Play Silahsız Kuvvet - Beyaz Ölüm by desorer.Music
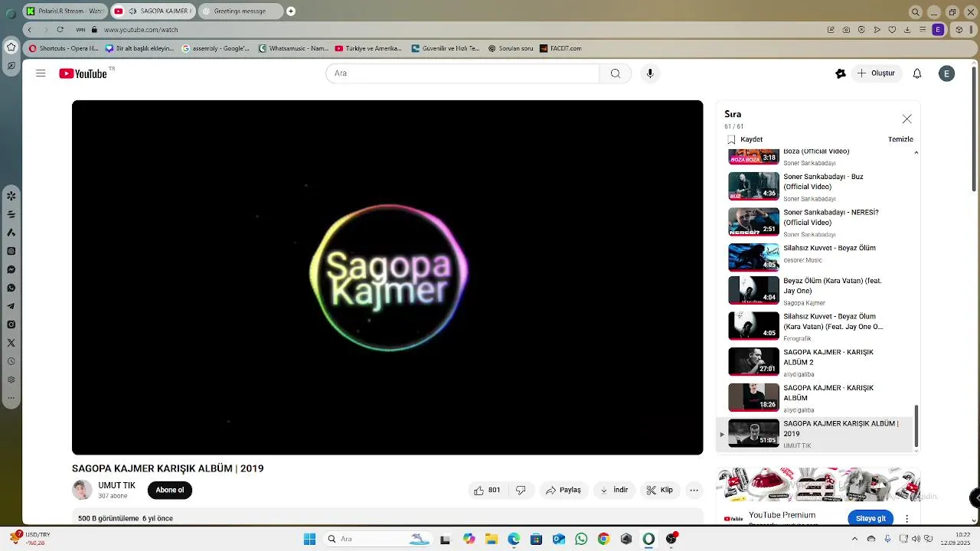The image size is (980, 551). click(x=815, y=257)
